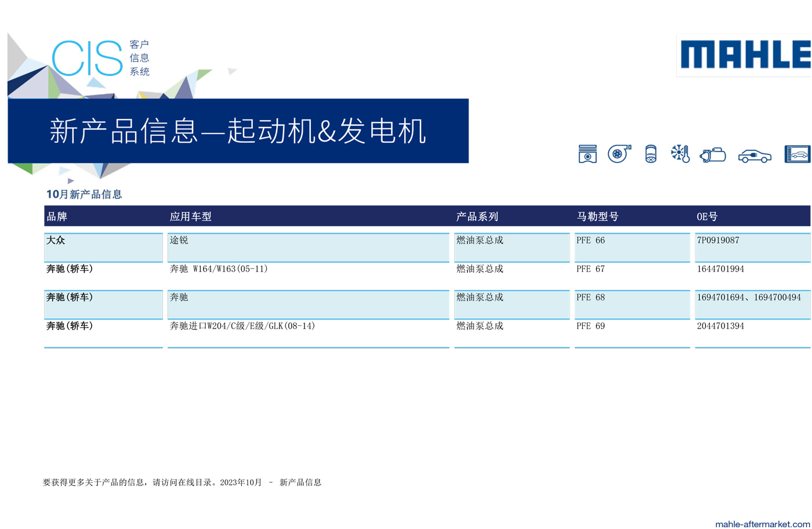Click the thermal management snowflake thermometer icon

point(680,154)
